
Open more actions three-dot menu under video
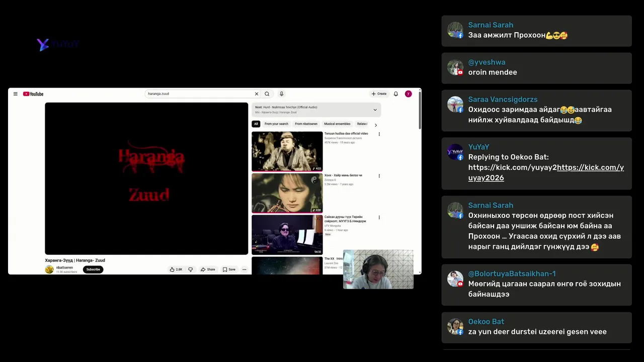245,269
